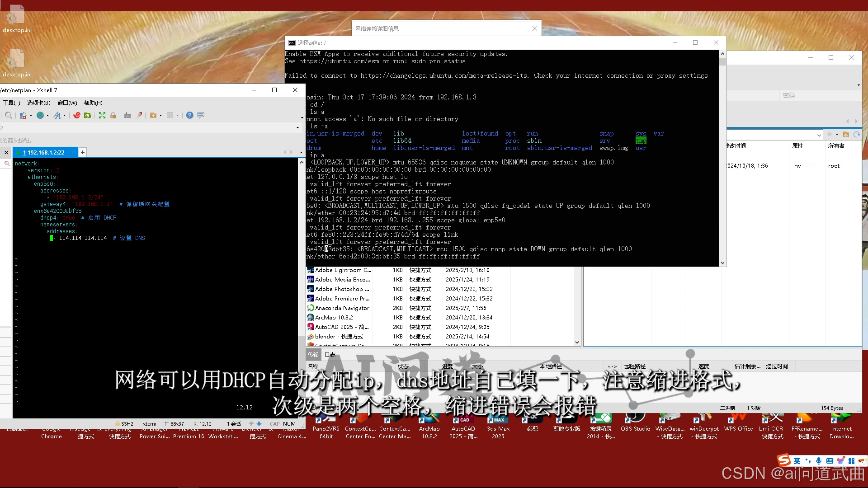Click the new folder plus icon in Xshell toolbar
868x488 pixels.
[x=153, y=115]
